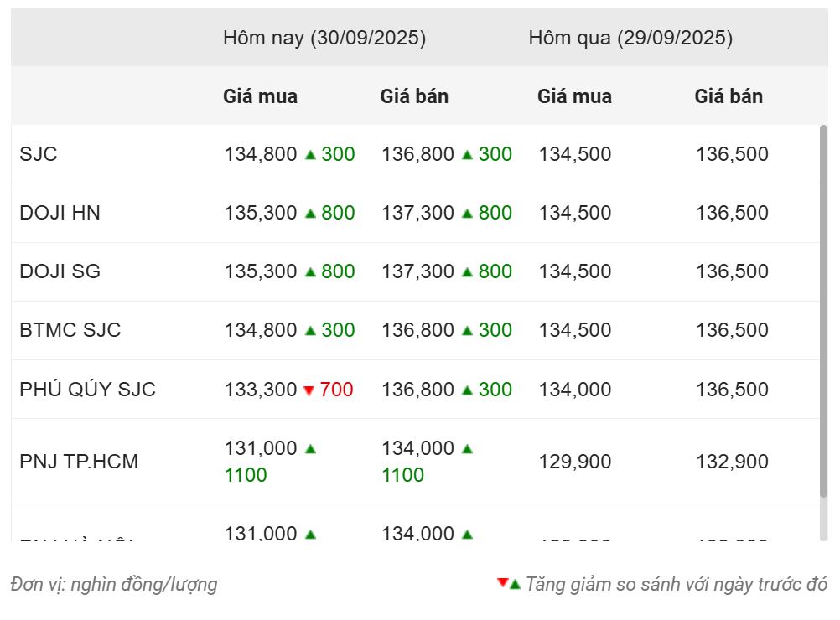Viewport: 840px width, 620px height.
Task: Click BTMC SJC today buy price 134,800
Action: (x=261, y=330)
